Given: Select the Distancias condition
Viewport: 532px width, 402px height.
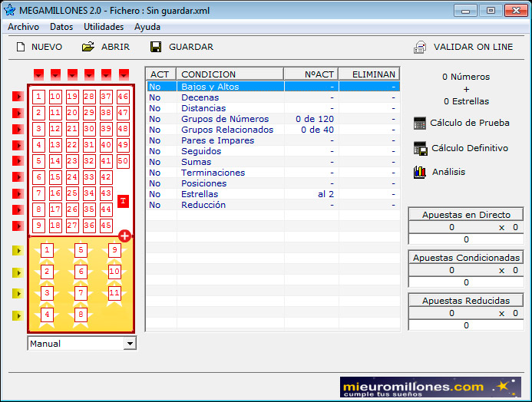Looking at the screenshot, I should [273, 108].
